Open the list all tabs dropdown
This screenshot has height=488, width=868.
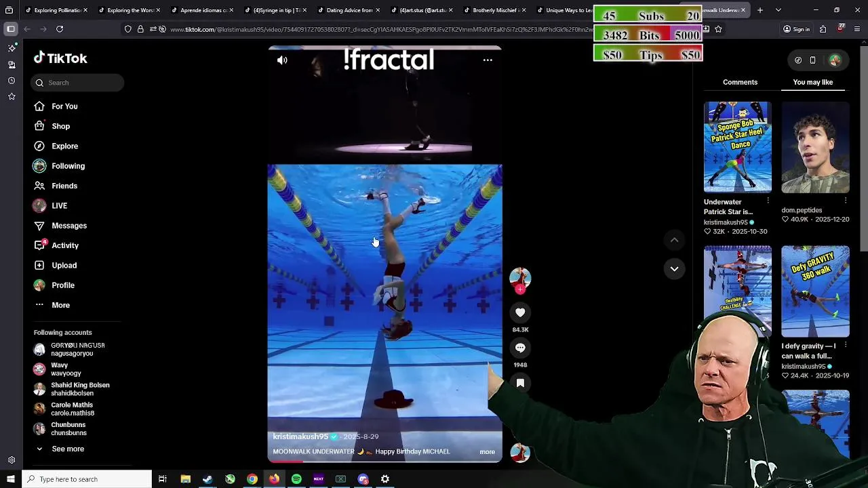point(778,10)
